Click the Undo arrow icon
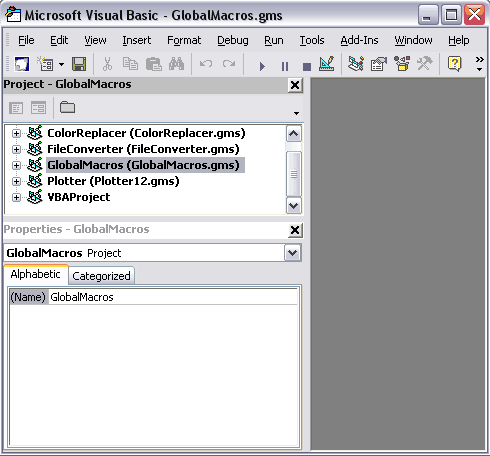 coord(206,64)
